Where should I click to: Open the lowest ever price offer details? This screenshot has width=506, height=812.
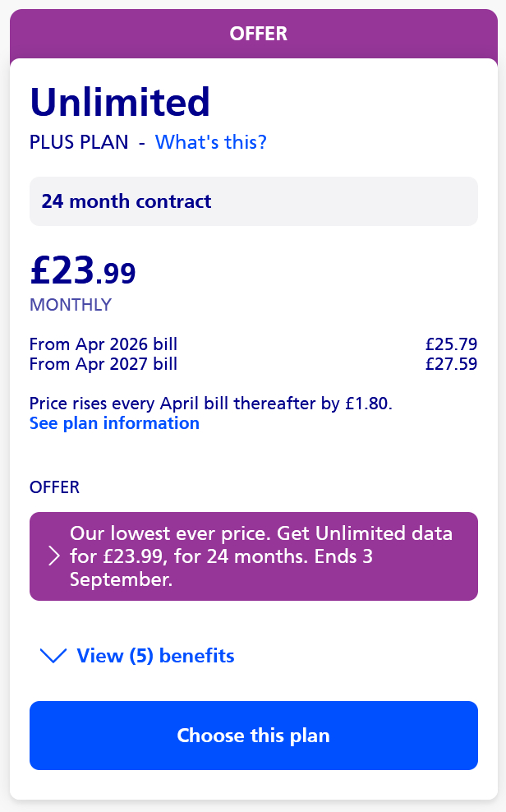[x=261, y=556]
